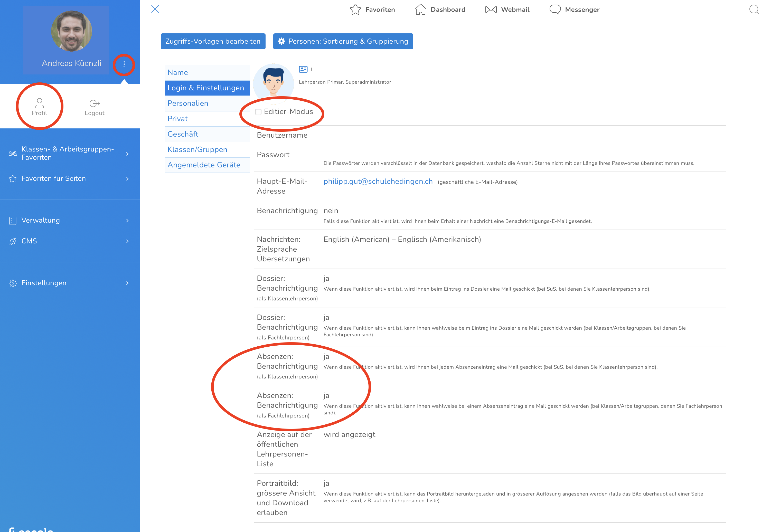
Task: Click Zugriffs-Vorlagen bearbeiten button
Action: tap(213, 41)
